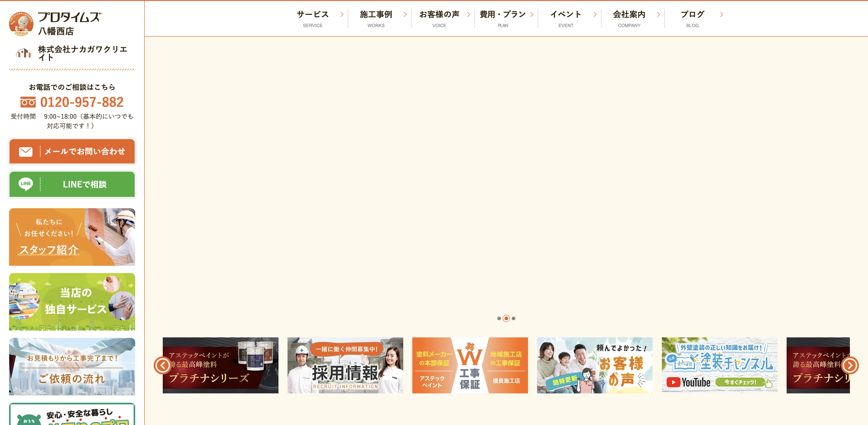Open the 塗装チャンネル YouTube banner
This screenshot has height=425, width=868.
tap(720, 365)
